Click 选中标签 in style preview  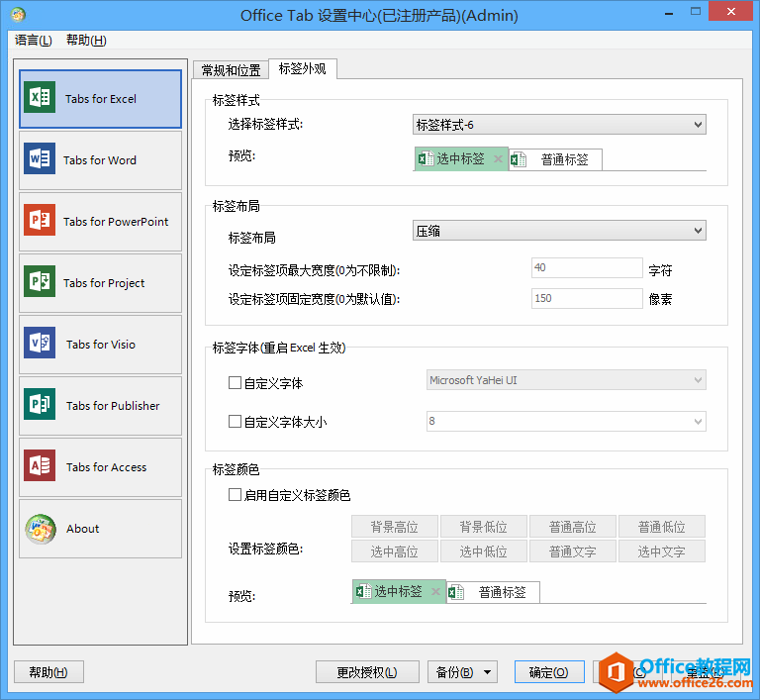click(x=460, y=158)
